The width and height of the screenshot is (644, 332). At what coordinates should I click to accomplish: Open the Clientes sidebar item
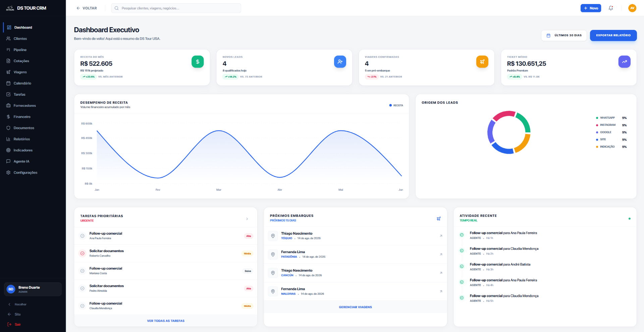(33, 39)
